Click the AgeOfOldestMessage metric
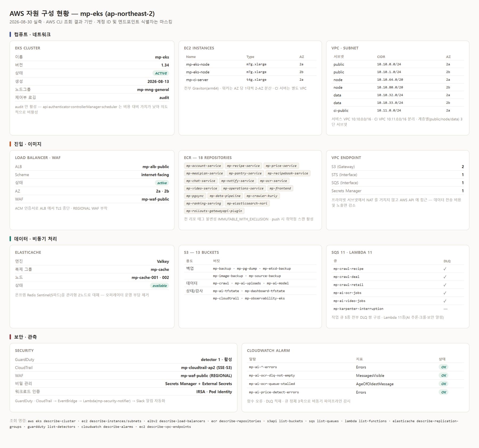Viewport: 479px width, 448px height. pos(375,384)
